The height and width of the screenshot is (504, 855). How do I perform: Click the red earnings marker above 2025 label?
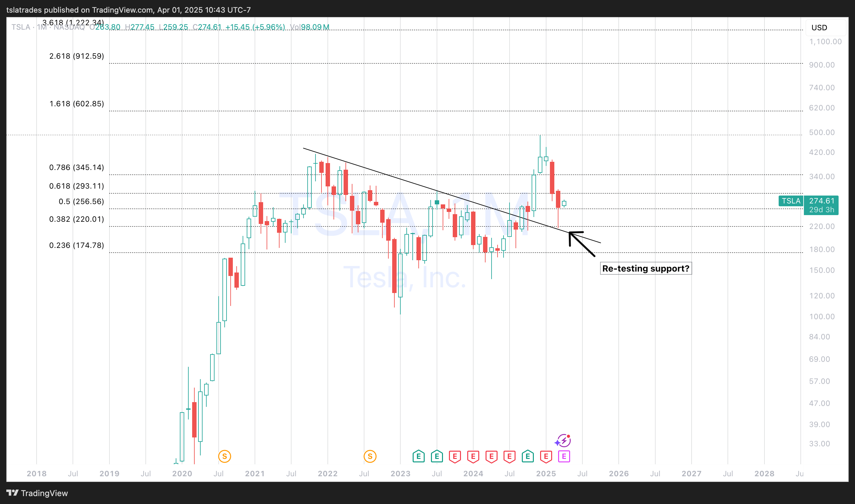[x=546, y=456]
